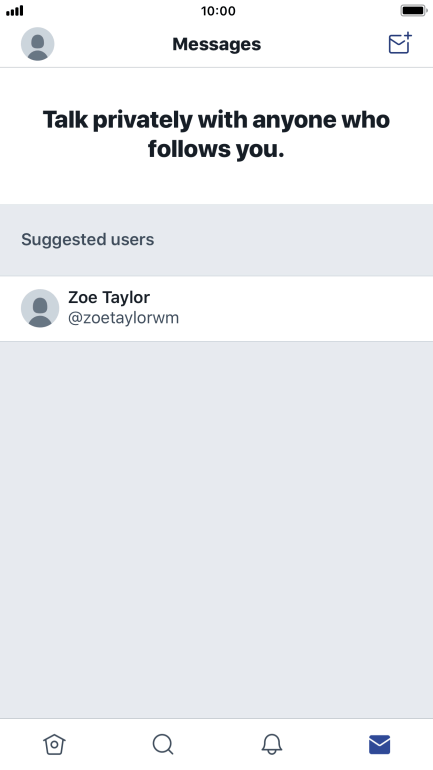
Task: Open the Notifications bell tab
Action: (x=271, y=744)
